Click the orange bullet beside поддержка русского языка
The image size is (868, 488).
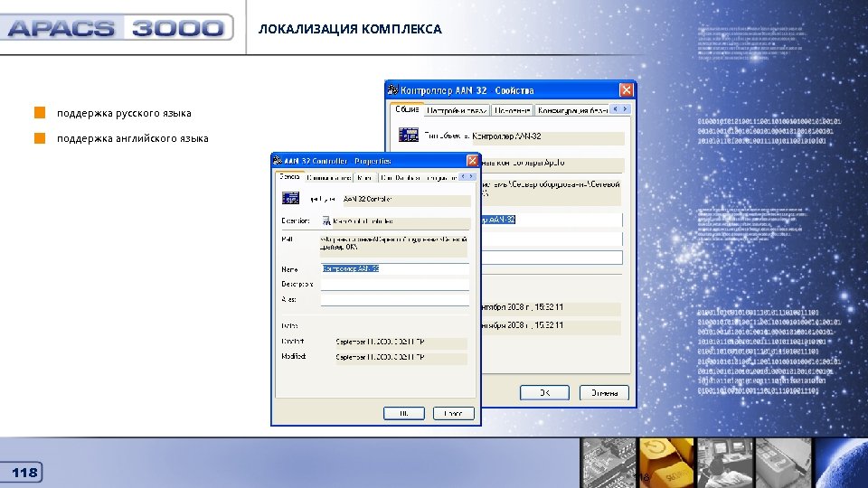click(40, 113)
